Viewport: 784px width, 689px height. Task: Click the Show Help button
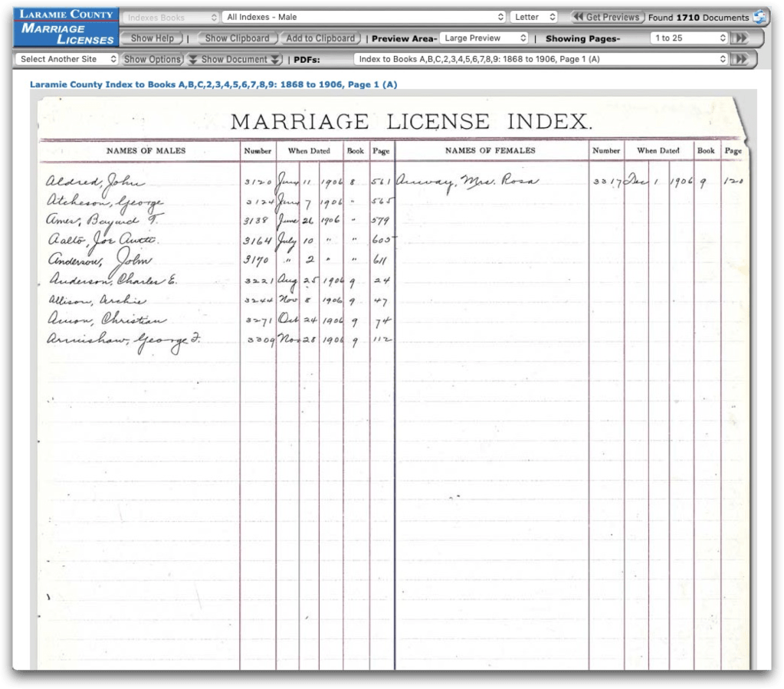(153, 38)
